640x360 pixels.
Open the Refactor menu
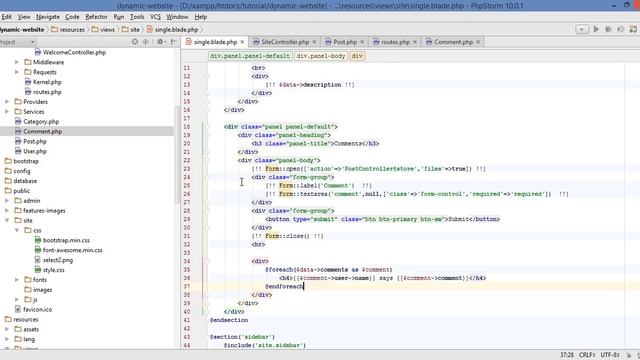click(96, 17)
